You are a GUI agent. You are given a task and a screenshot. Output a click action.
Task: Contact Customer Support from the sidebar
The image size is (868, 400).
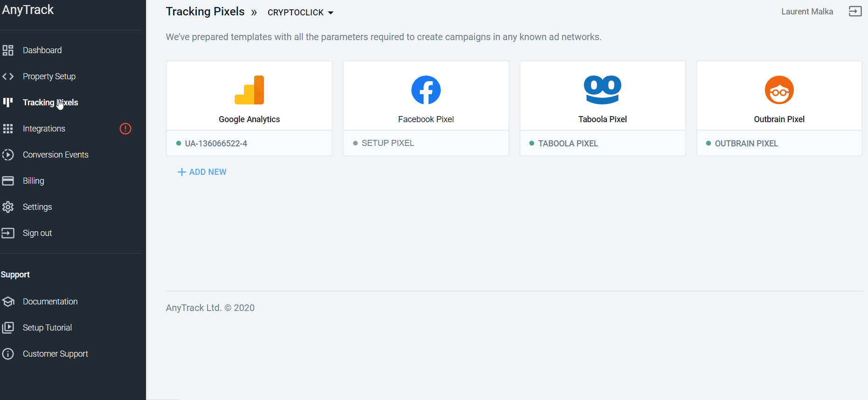(56, 354)
